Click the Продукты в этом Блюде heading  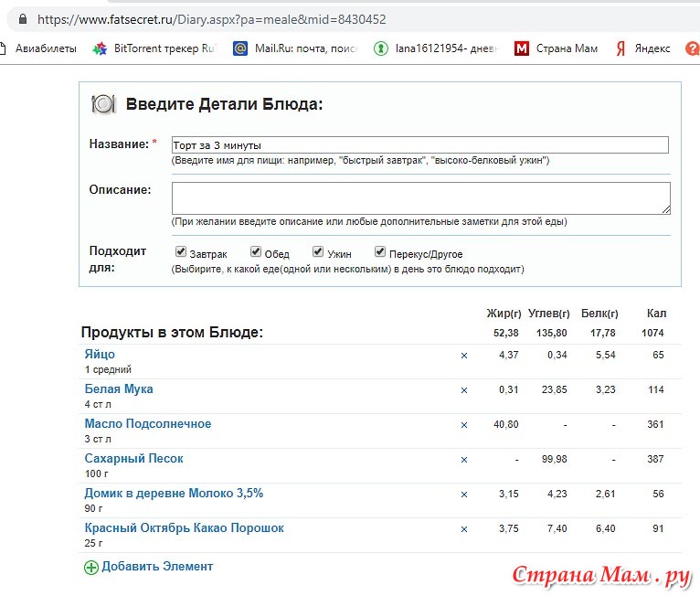tap(172, 332)
